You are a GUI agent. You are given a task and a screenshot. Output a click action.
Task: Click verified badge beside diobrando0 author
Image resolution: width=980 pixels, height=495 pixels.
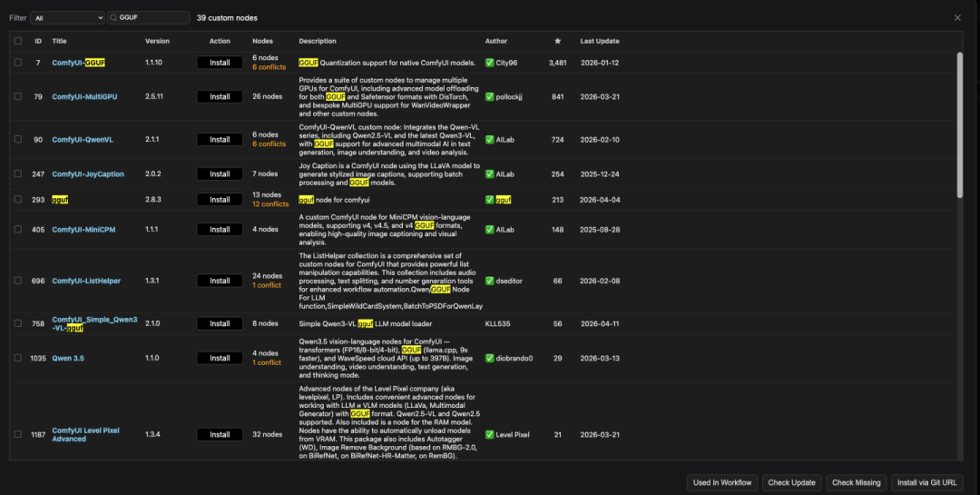pos(489,358)
